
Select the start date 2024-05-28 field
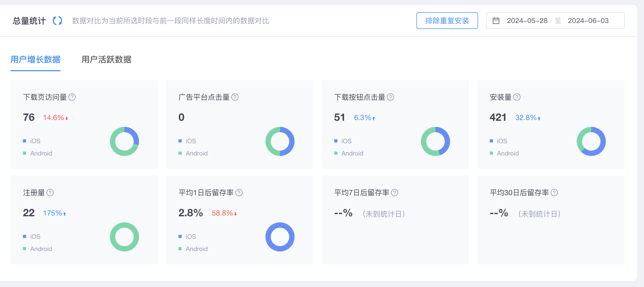(527, 21)
